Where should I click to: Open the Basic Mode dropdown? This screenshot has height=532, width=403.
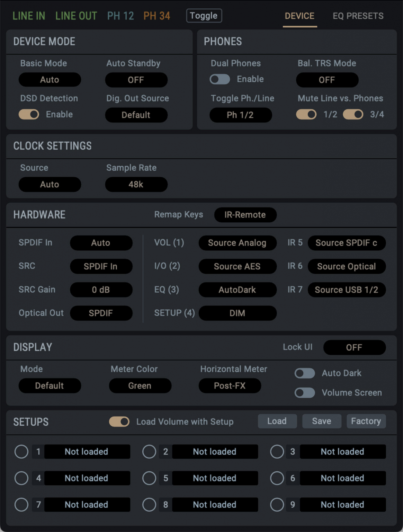point(50,80)
